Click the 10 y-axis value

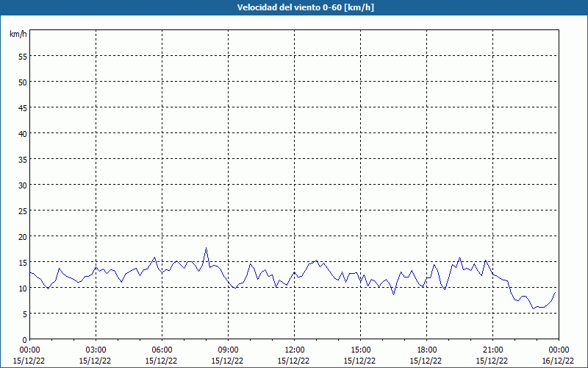[x=23, y=288]
